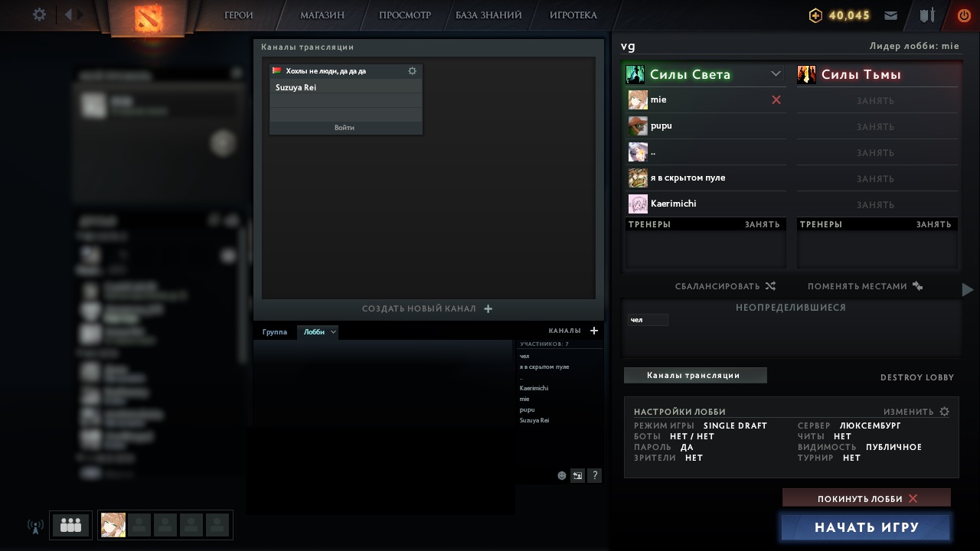Open the ИГРОТЕКА menu
Image resolution: width=980 pixels, height=551 pixels.
573,15
